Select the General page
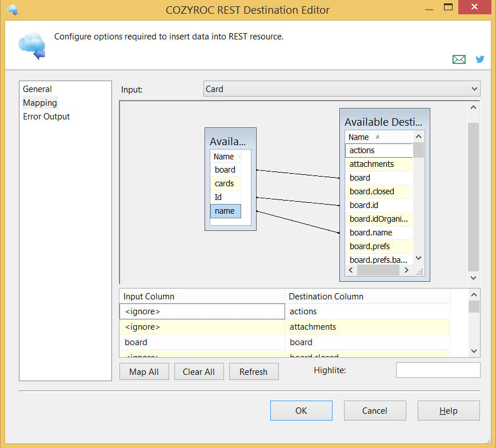Viewport: 496px width, 448px height. (x=37, y=89)
